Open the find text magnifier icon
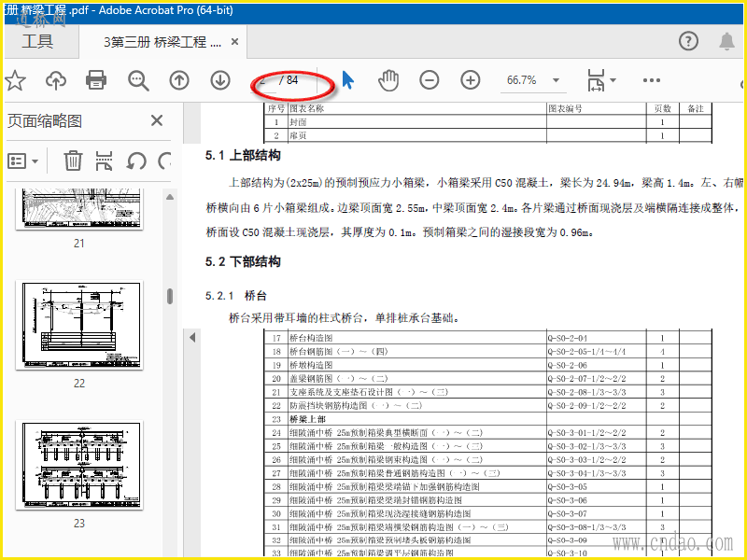This screenshot has width=747, height=560. [x=138, y=80]
